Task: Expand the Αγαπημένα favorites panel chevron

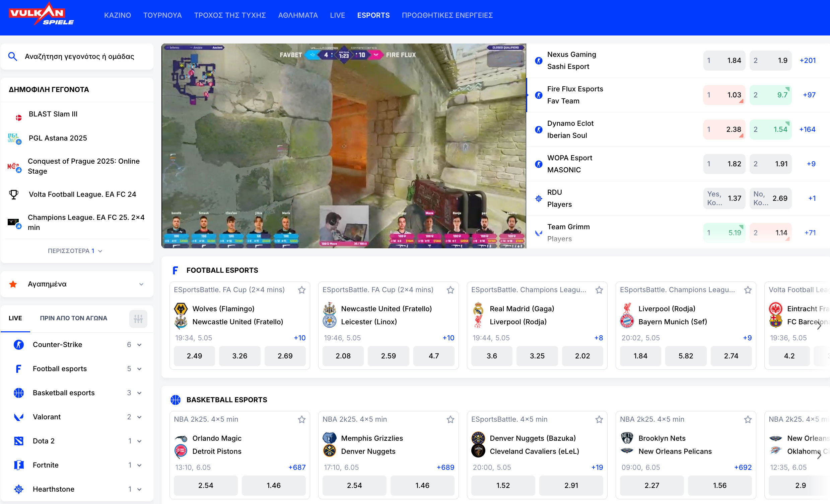Action: click(141, 284)
